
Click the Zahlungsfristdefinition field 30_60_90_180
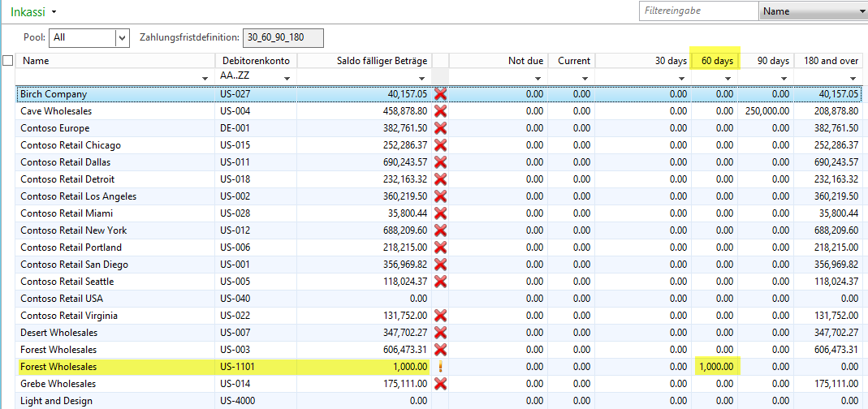(283, 37)
